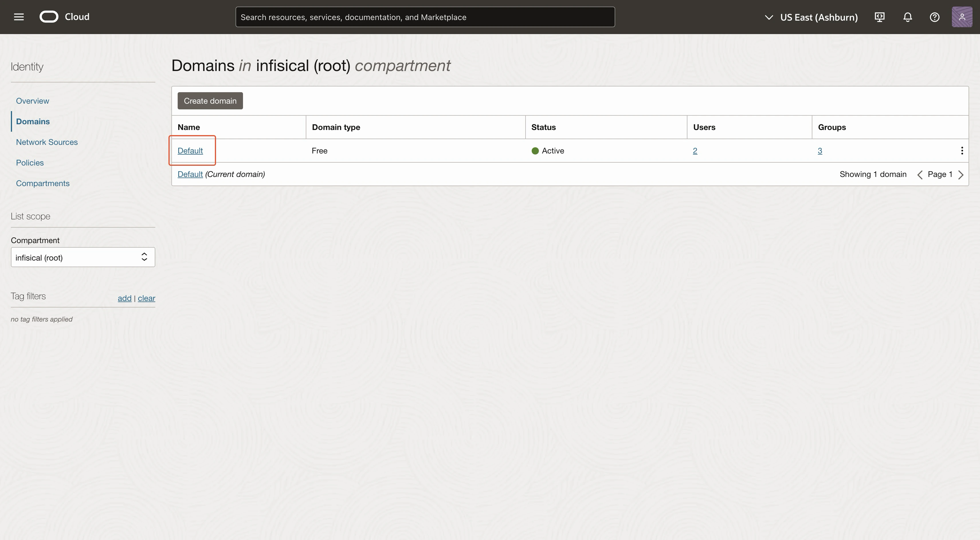The height and width of the screenshot is (540, 980).
Task: Go to the next page of domains
Action: click(961, 174)
